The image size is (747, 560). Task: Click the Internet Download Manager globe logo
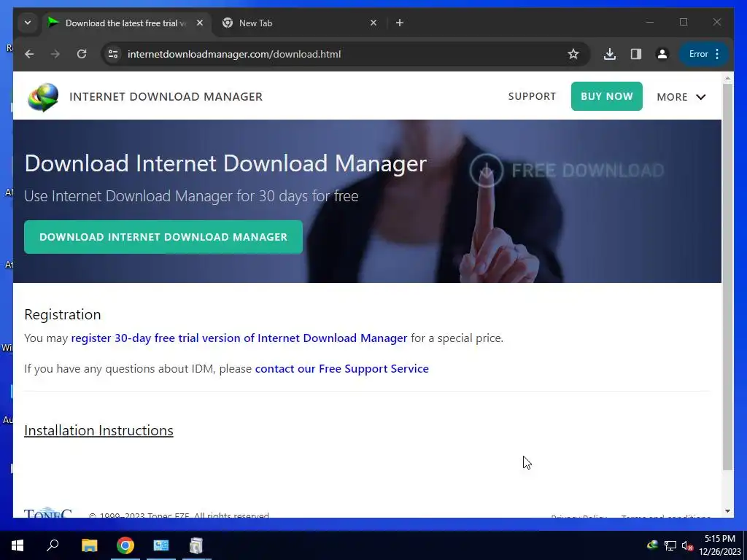[43, 97]
